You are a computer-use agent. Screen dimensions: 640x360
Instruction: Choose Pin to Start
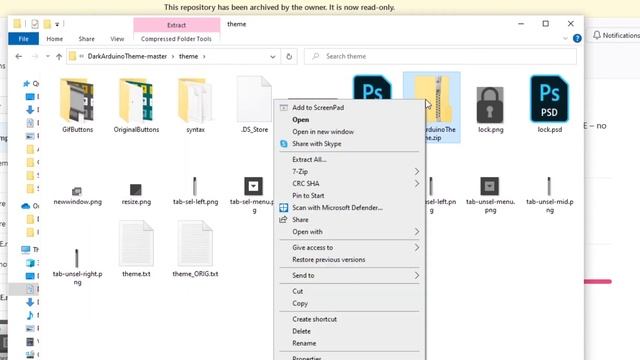[x=349, y=196]
